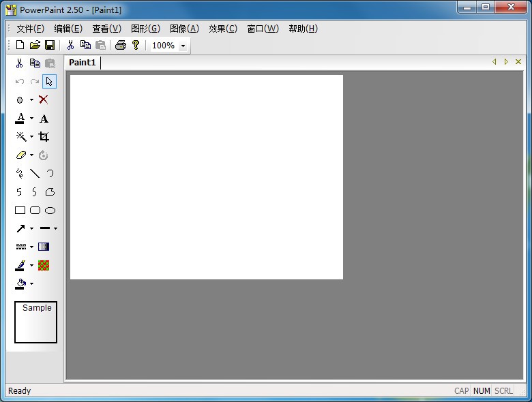Toggle the selection pointer tool
Viewport: 532px width, 402px height.
pos(50,81)
